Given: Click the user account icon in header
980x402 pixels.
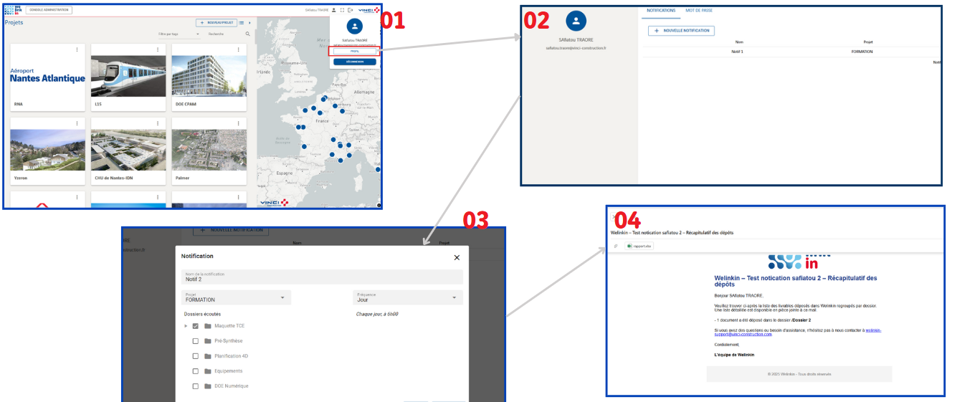Looking at the screenshot, I should 333,10.
